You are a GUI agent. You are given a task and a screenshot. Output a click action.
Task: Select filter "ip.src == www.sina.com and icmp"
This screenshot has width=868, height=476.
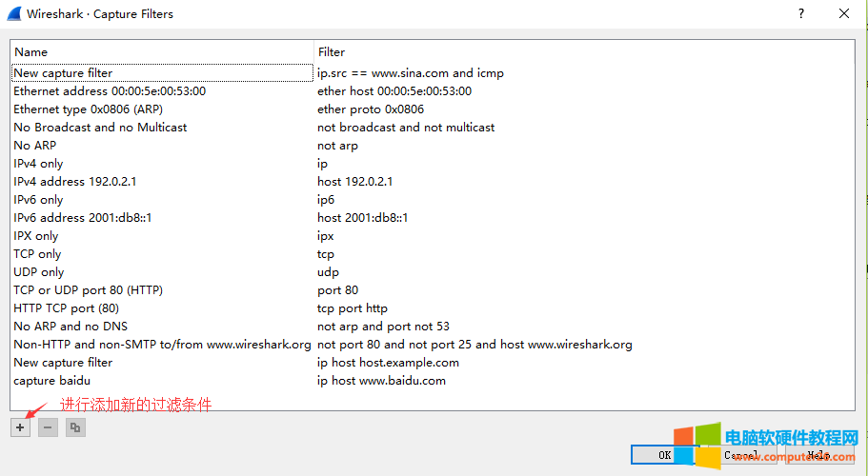[411, 73]
